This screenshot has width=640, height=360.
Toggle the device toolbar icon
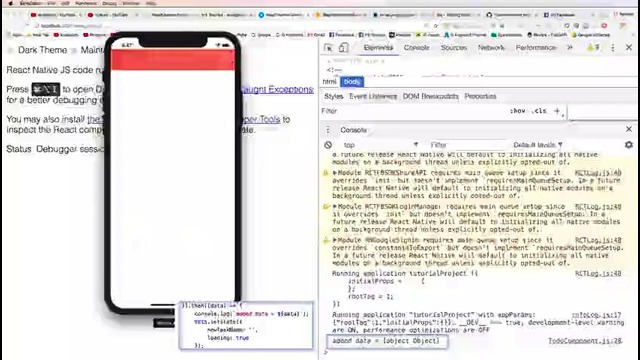point(343,48)
